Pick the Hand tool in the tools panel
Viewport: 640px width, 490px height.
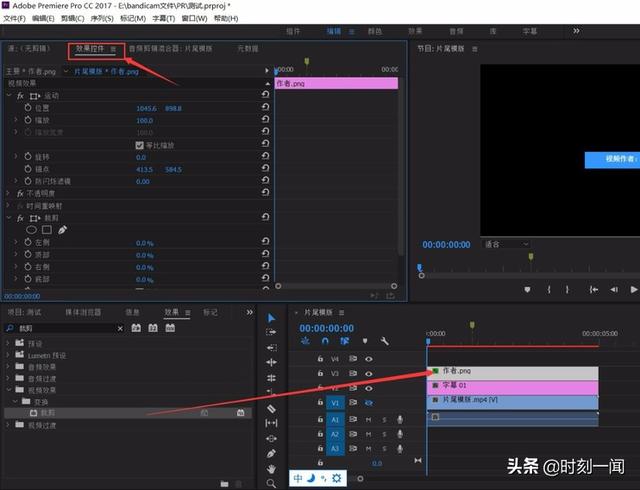271,468
